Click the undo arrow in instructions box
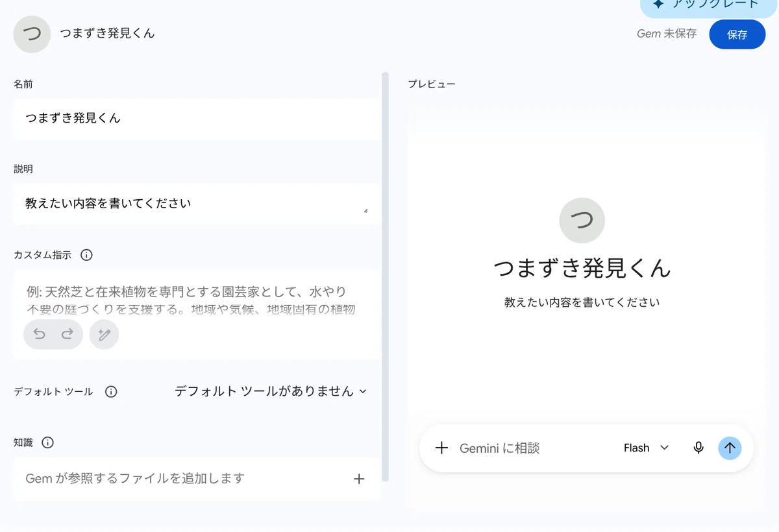This screenshot has height=532, width=779. point(40,334)
